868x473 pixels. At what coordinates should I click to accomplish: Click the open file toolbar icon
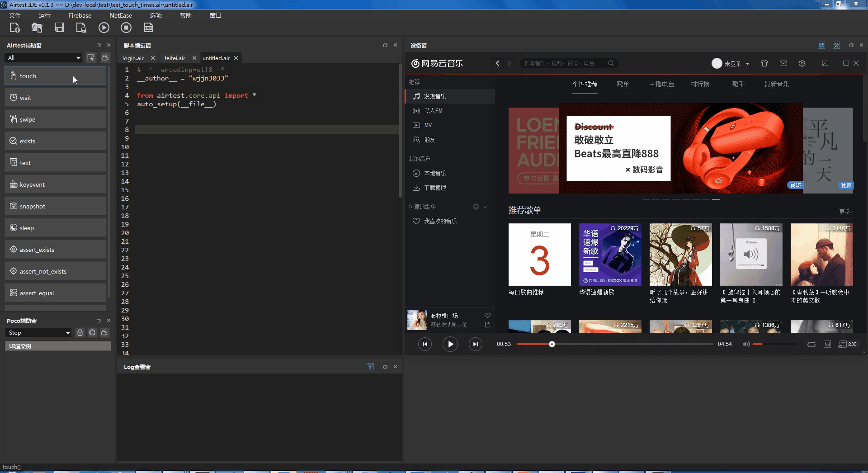(x=37, y=28)
